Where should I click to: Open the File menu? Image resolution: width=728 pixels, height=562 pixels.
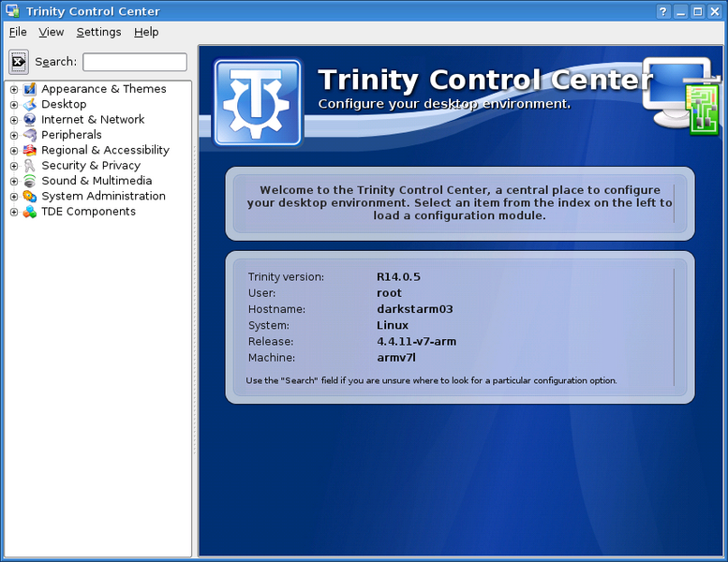pyautogui.click(x=18, y=32)
